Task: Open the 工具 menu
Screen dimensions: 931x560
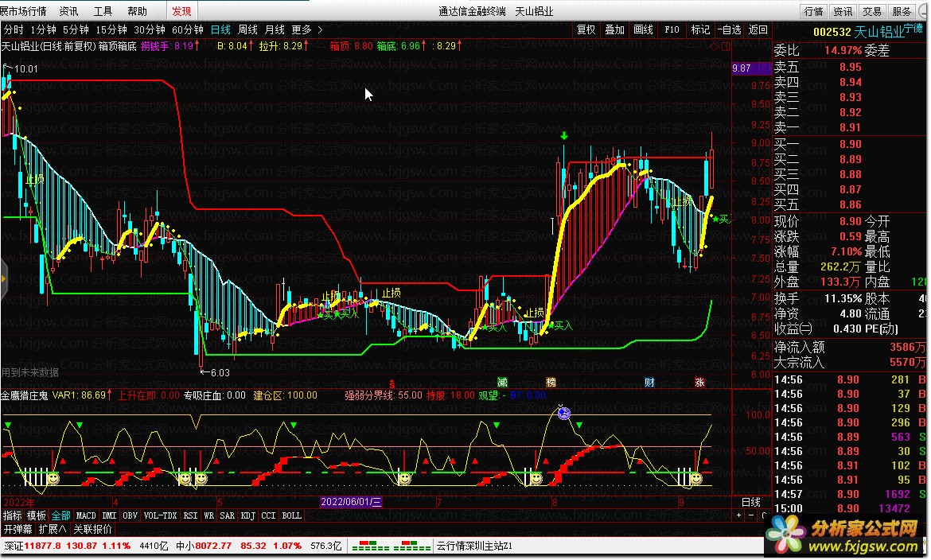Action: [103, 10]
